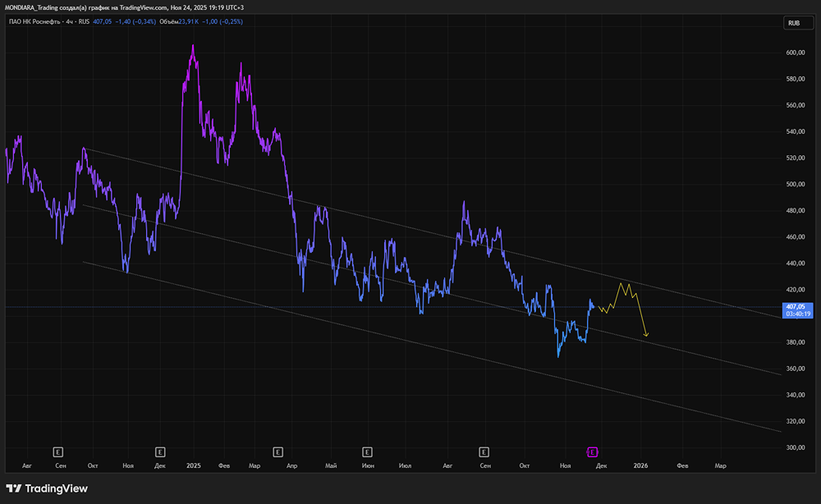Click the 2025 label on time axis

(x=194, y=465)
